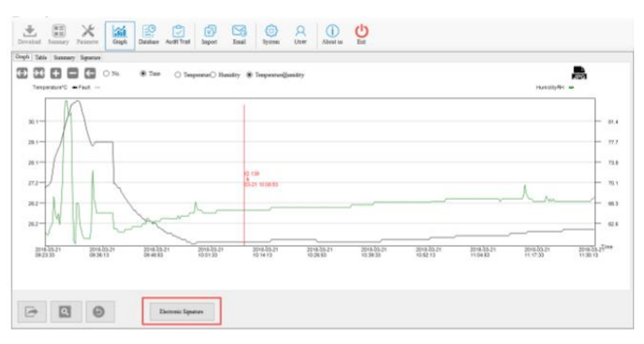Screen dimensions: 644x344
Task: Switch to the Signature tab
Action: pyautogui.click(x=90, y=57)
